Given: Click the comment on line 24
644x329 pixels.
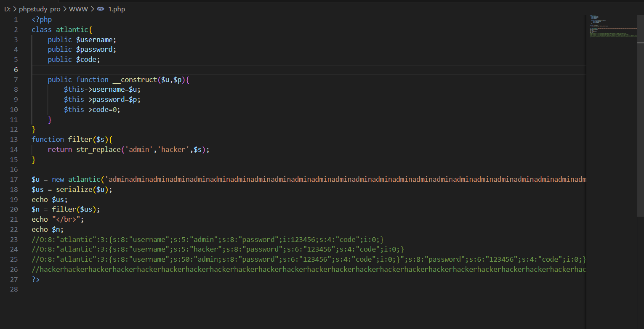Looking at the screenshot, I should (x=218, y=249).
